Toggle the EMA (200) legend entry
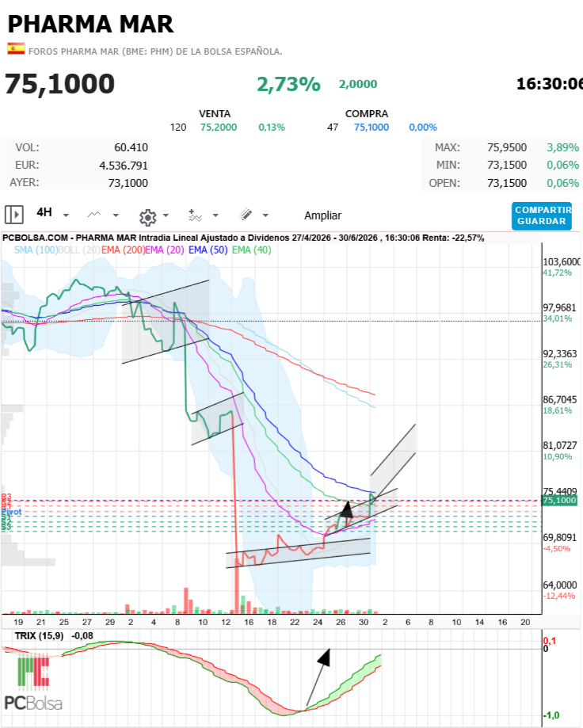 pyautogui.click(x=123, y=250)
